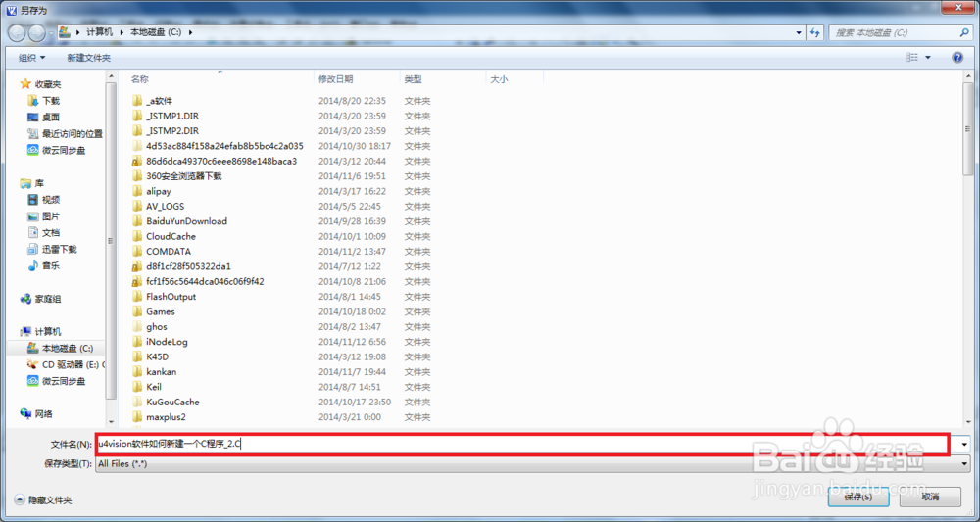
Task: Click the 网络 network icon
Action: click(x=25, y=413)
